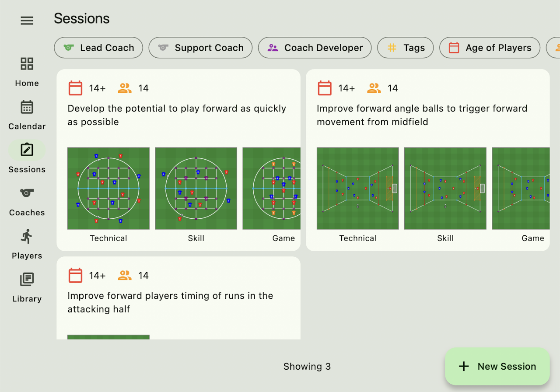560x392 pixels.
Task: Open the hamburger navigation menu
Action: [x=27, y=21]
